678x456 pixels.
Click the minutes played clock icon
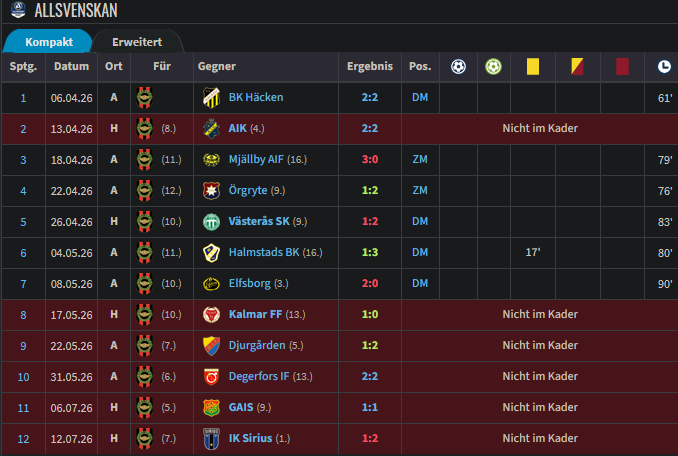664,67
